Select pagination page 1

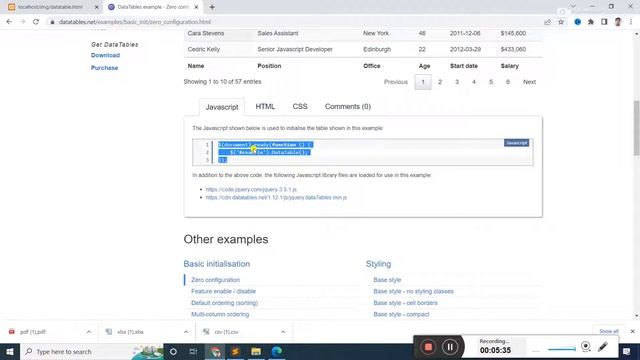[423, 82]
